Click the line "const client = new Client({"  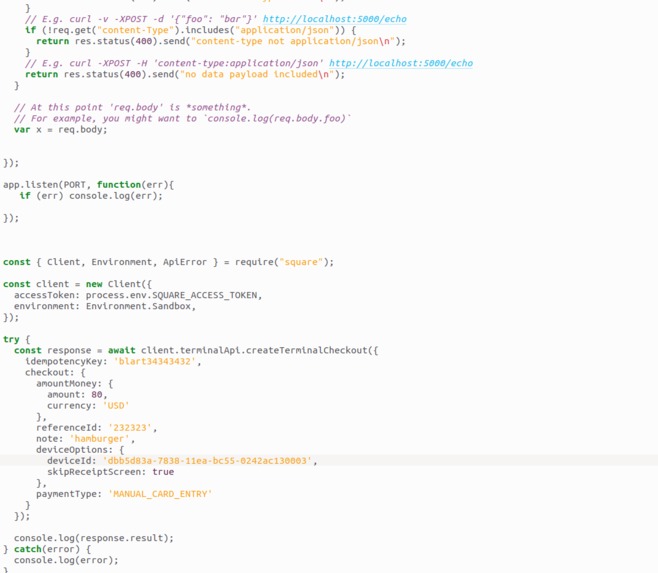77,284
